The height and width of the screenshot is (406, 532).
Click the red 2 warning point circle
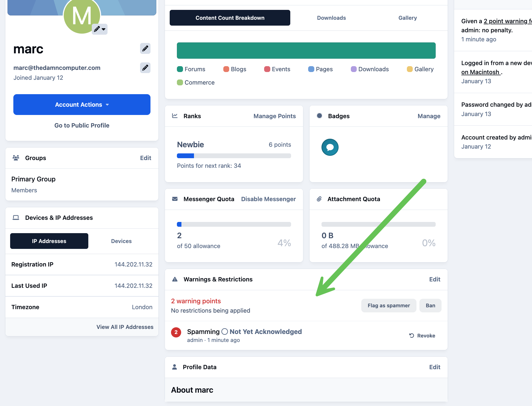176,332
